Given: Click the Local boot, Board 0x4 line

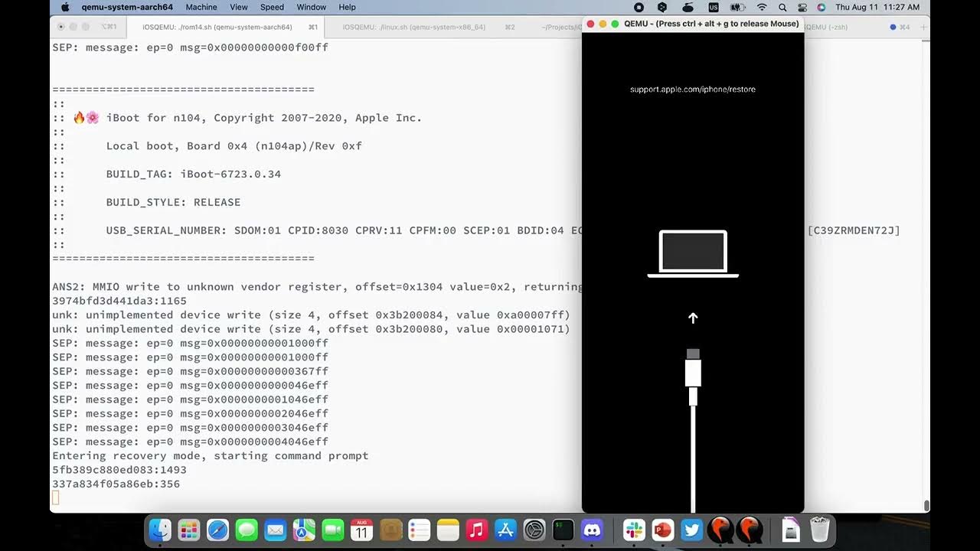Looking at the screenshot, I should click(x=234, y=146).
